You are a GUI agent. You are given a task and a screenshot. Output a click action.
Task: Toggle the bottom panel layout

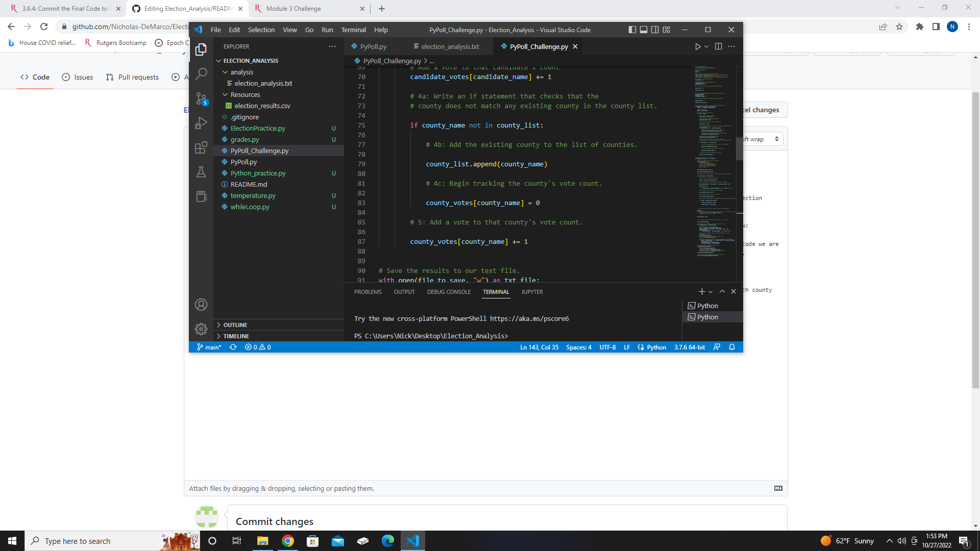(x=643, y=30)
